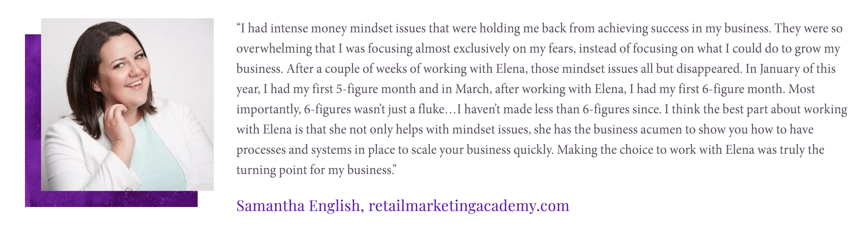Viewport: 868px width, 232px height.
Task: Open the retailmarketingacademy.com link
Action: pyautogui.click(x=469, y=206)
